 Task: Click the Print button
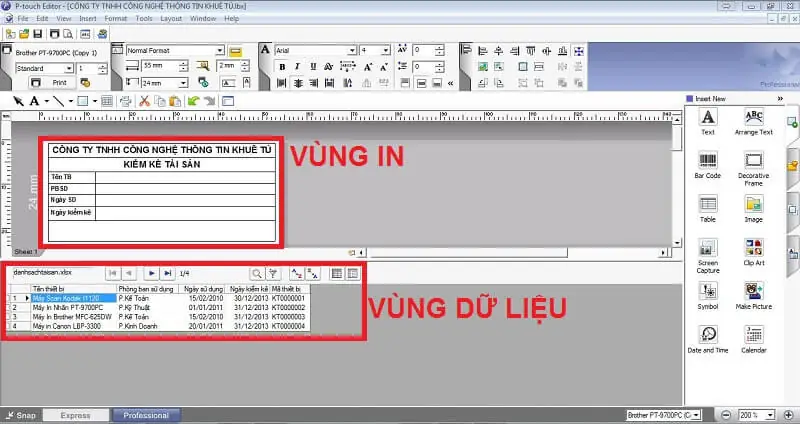click(53, 82)
